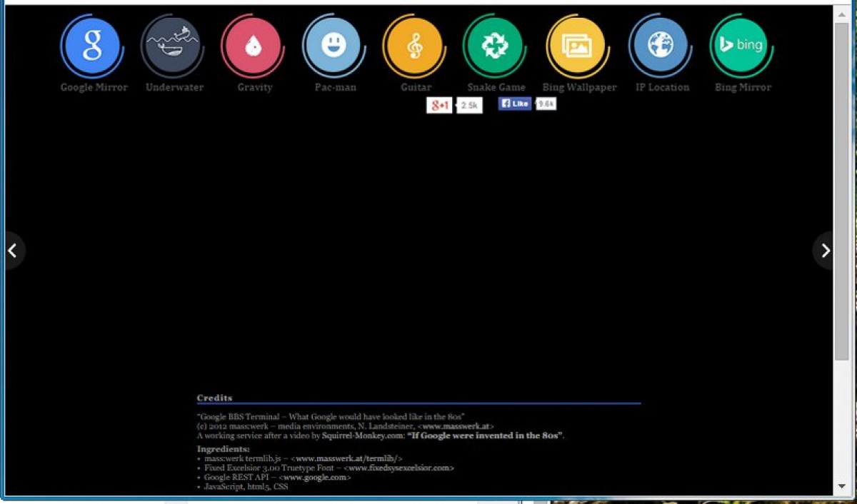
Task: Open the Gravity droplet icon
Action: pos(253,46)
